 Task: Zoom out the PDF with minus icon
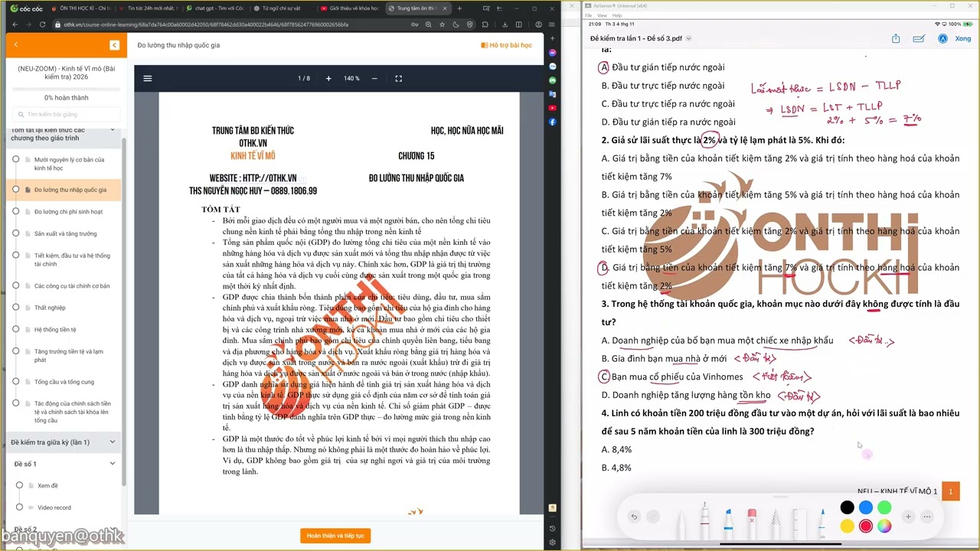pos(374,78)
